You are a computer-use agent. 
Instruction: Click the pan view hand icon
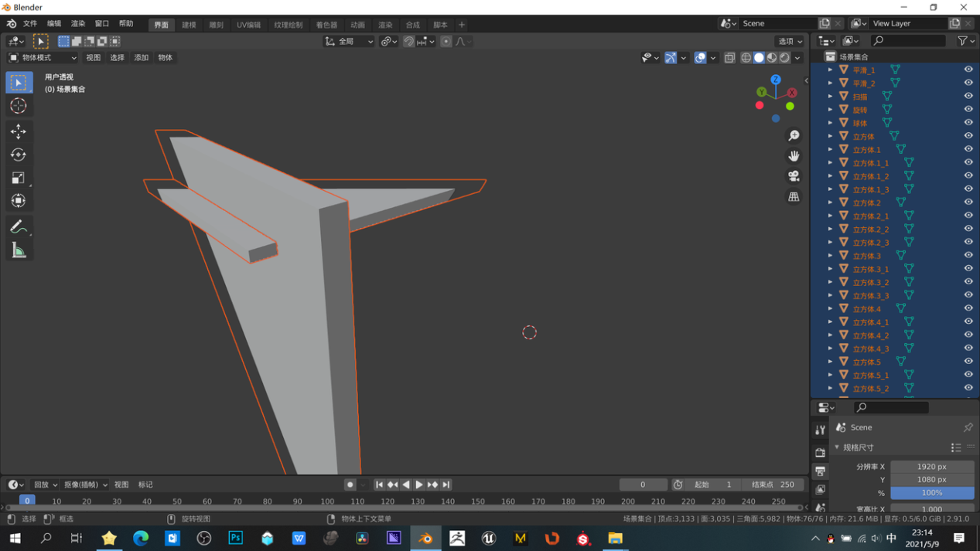click(x=794, y=156)
